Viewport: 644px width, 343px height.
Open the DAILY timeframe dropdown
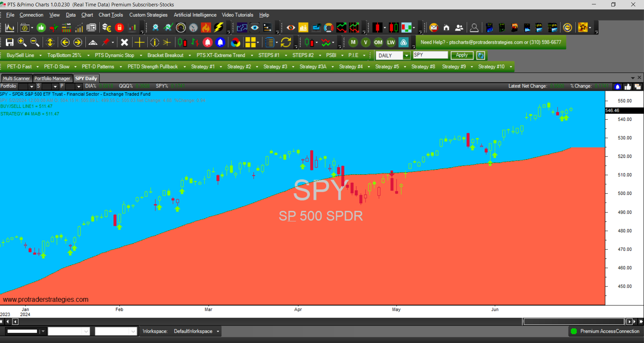click(406, 56)
